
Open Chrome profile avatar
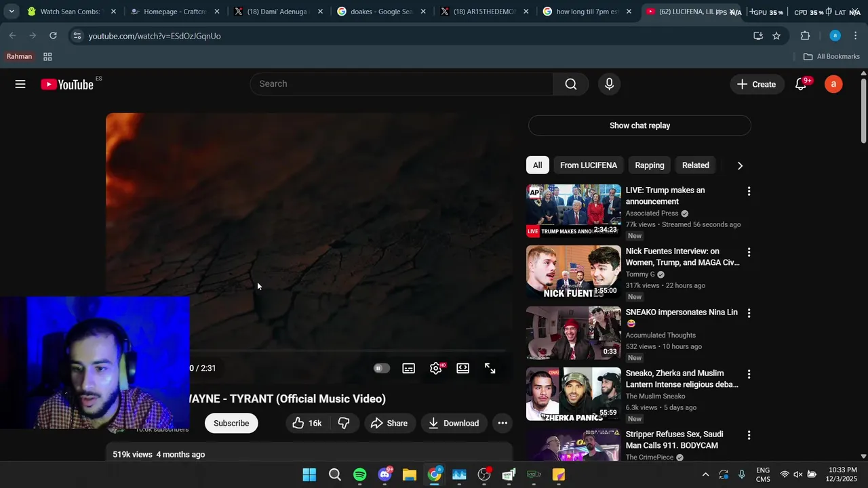pos(835,36)
